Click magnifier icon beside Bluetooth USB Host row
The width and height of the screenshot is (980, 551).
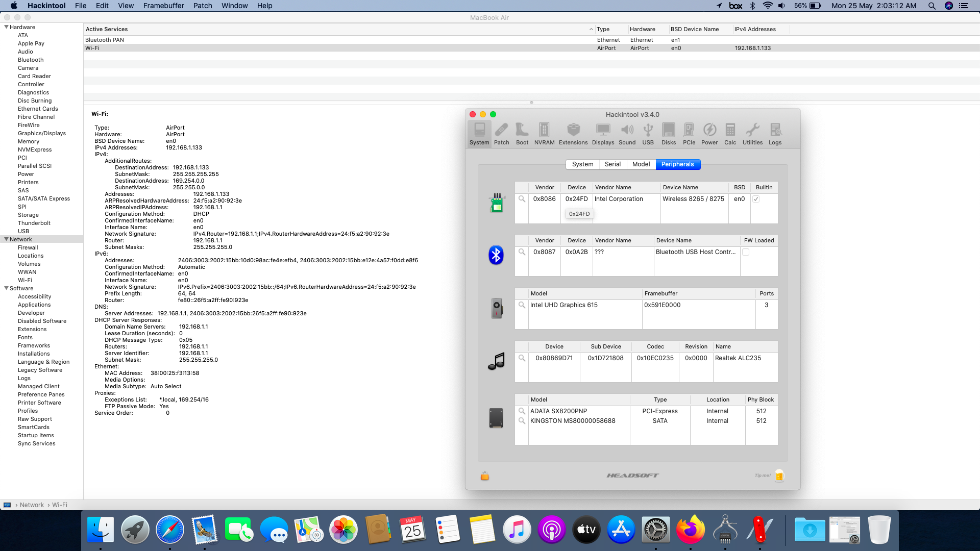(x=522, y=252)
